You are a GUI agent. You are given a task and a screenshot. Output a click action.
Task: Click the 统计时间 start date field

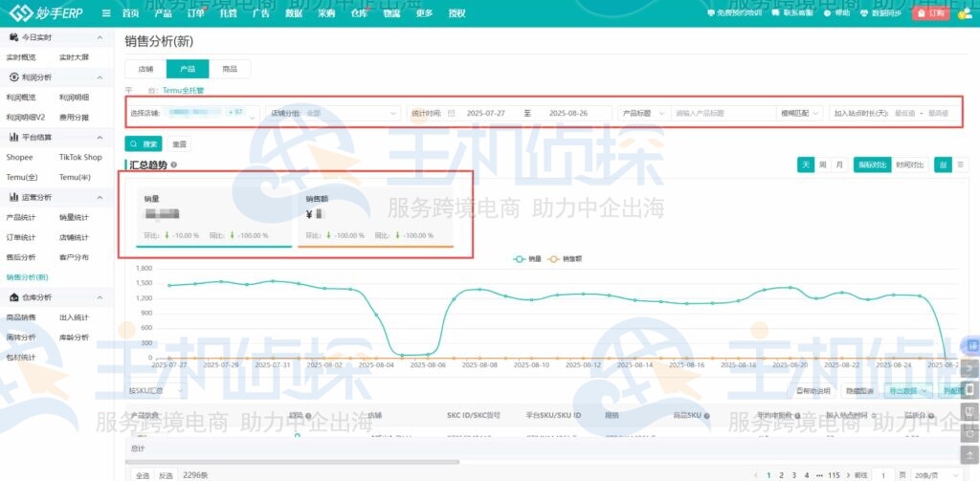coord(485,113)
